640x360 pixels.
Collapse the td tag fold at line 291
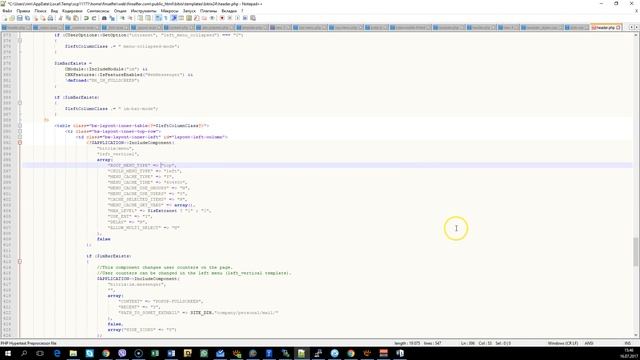pyautogui.click(x=20, y=137)
